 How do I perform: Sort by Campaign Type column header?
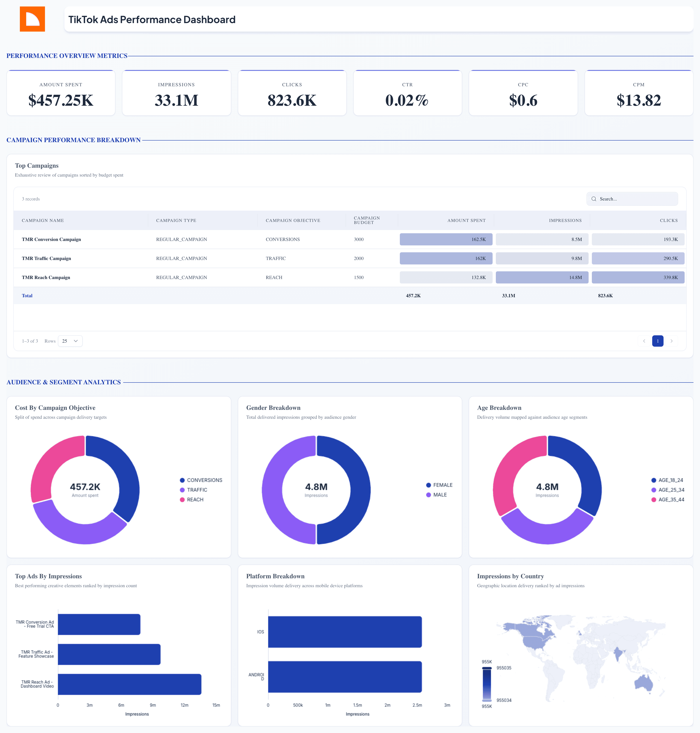pos(176,221)
